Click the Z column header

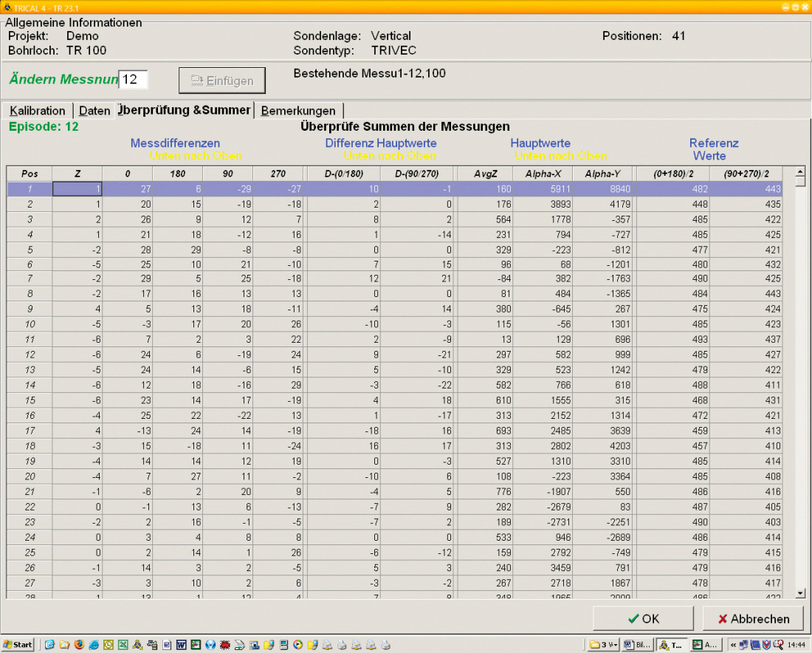point(78,174)
